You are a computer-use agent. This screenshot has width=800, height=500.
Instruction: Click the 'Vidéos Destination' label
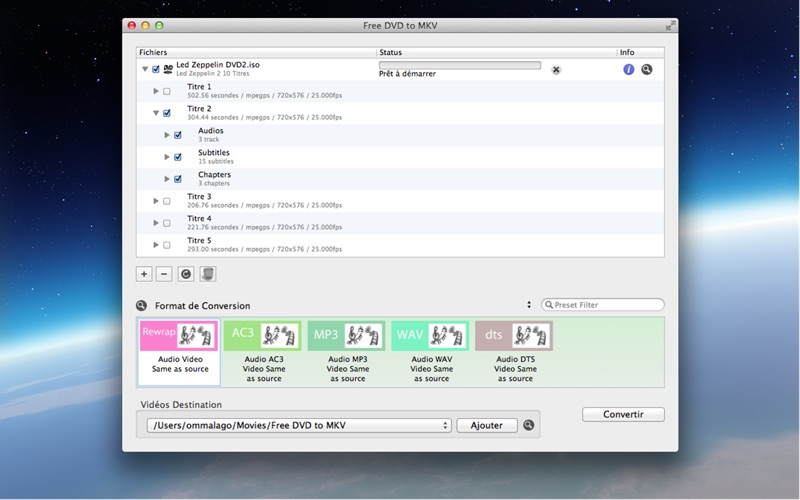[x=181, y=405]
